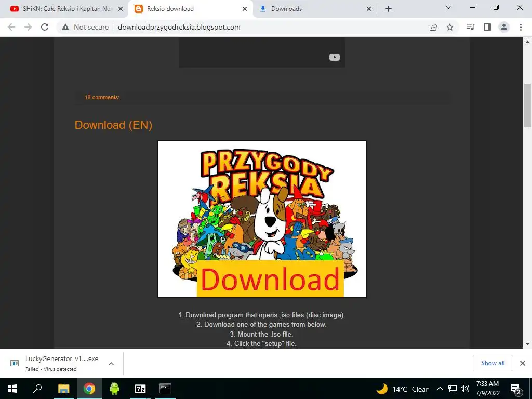
Task: Select the Reksio download tab
Action: tap(190, 9)
